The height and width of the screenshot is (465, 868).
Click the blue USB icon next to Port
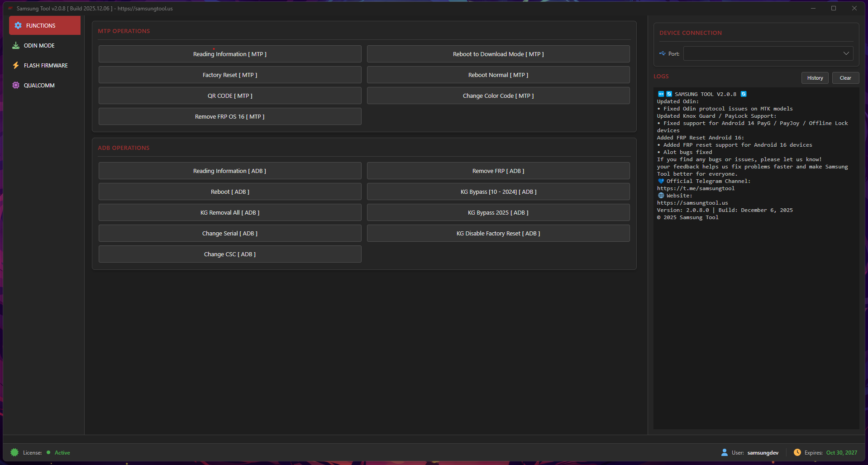(x=662, y=53)
